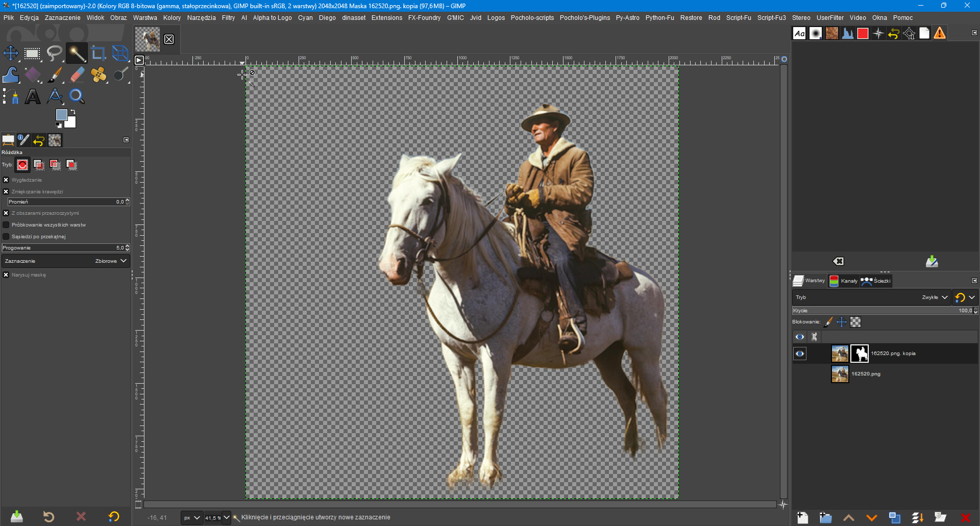This screenshot has height=526, width=980.
Task: Click the layer mask thumbnail of 162520.png kopia
Action: [860, 354]
